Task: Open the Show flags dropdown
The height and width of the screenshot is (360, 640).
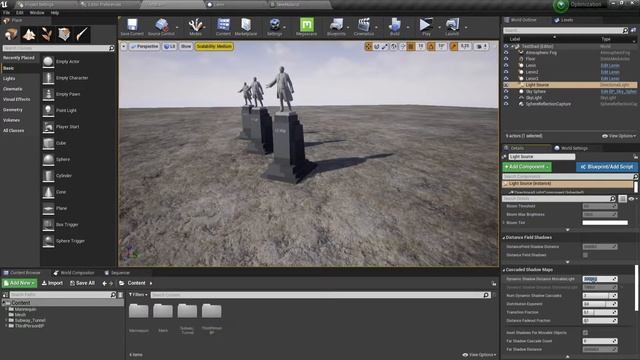Action: tap(186, 47)
